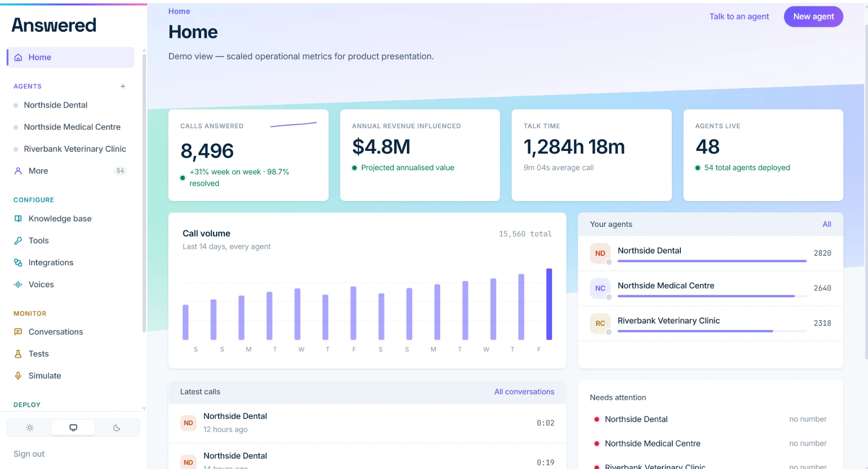This screenshot has height=469, width=868.
Task: Open Knowledge base page
Action: coord(71,219)
